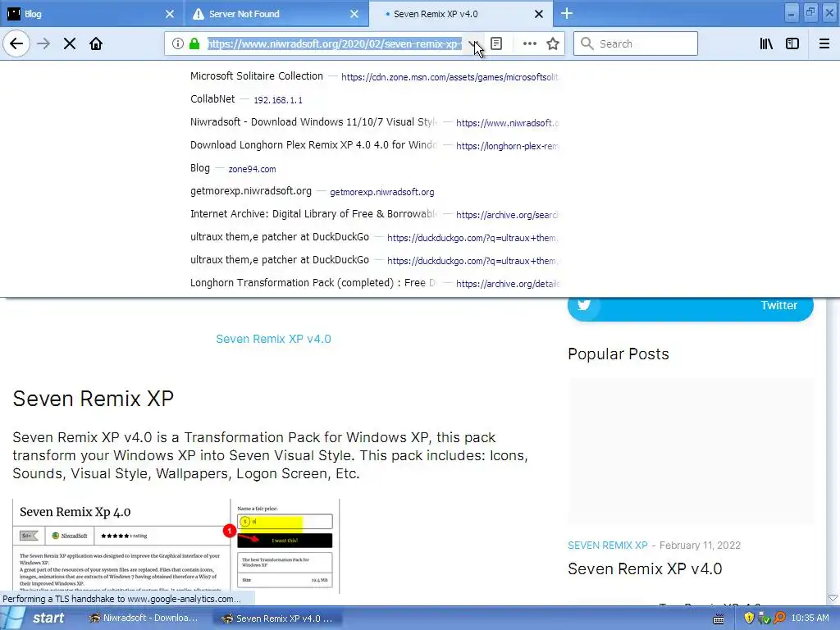Click the 10:35 AM clock
This screenshot has height=630, width=840.
(810, 619)
